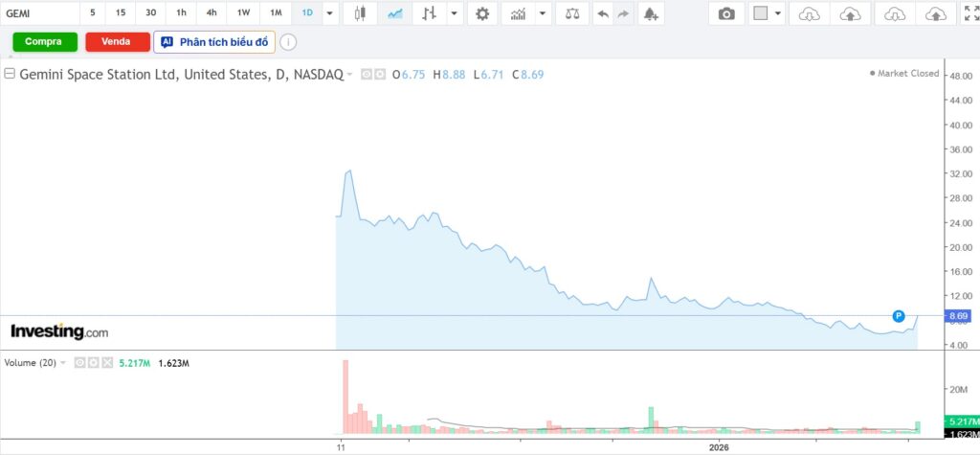The image size is (980, 455).
Task: Click the red Venda button
Action: pyautogui.click(x=118, y=42)
